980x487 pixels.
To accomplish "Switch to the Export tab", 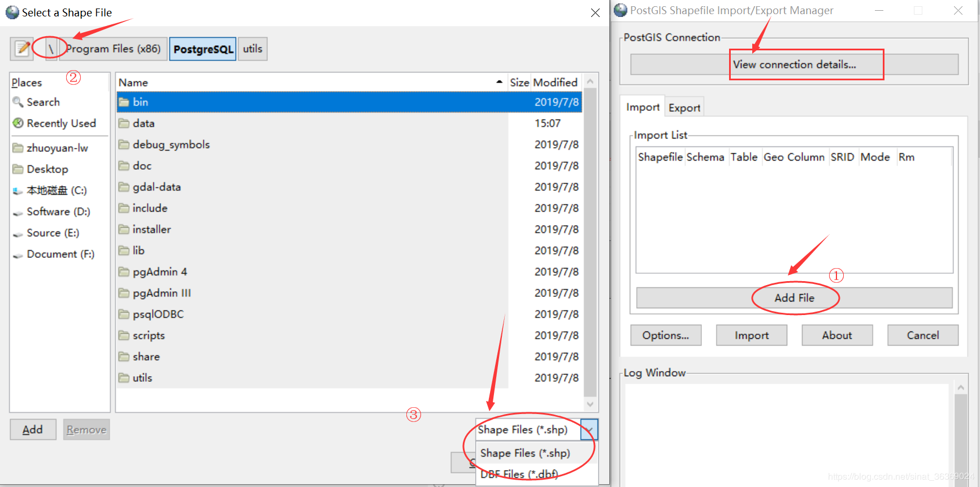I will [684, 107].
